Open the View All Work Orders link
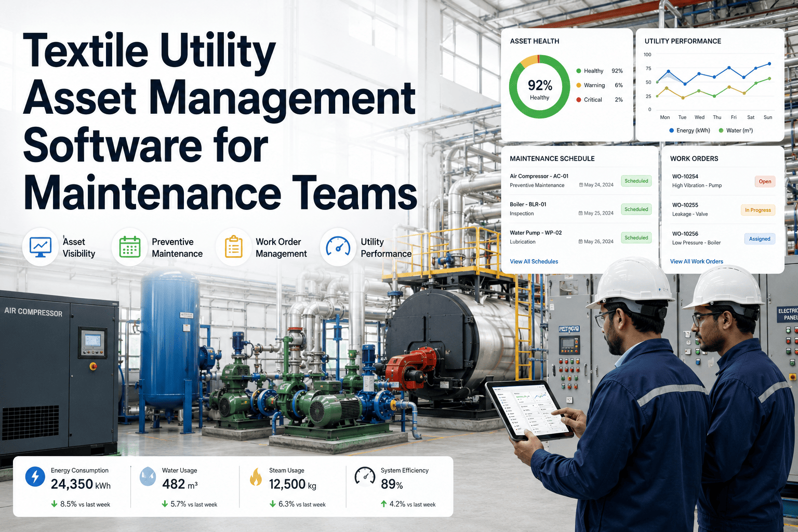This screenshot has height=532, width=798. coord(696,261)
